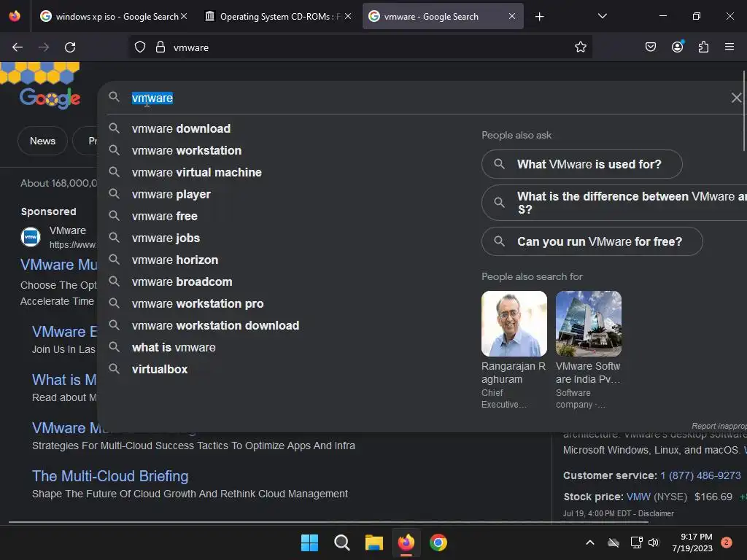This screenshot has height=560, width=747.
Task: Click the Google logo
Action: (x=50, y=98)
